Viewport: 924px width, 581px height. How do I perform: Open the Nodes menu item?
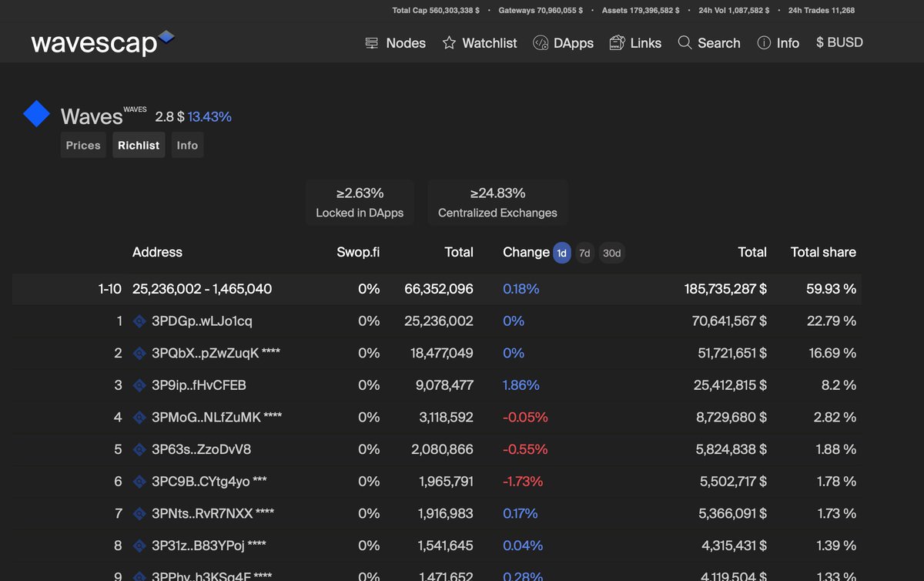396,43
